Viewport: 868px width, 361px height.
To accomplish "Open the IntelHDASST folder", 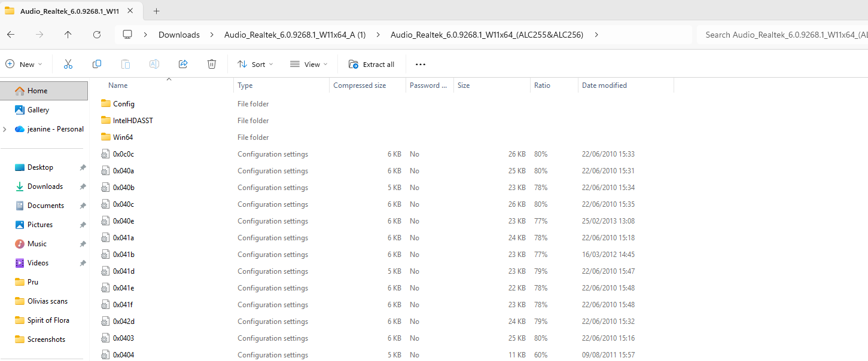I will pyautogui.click(x=133, y=121).
